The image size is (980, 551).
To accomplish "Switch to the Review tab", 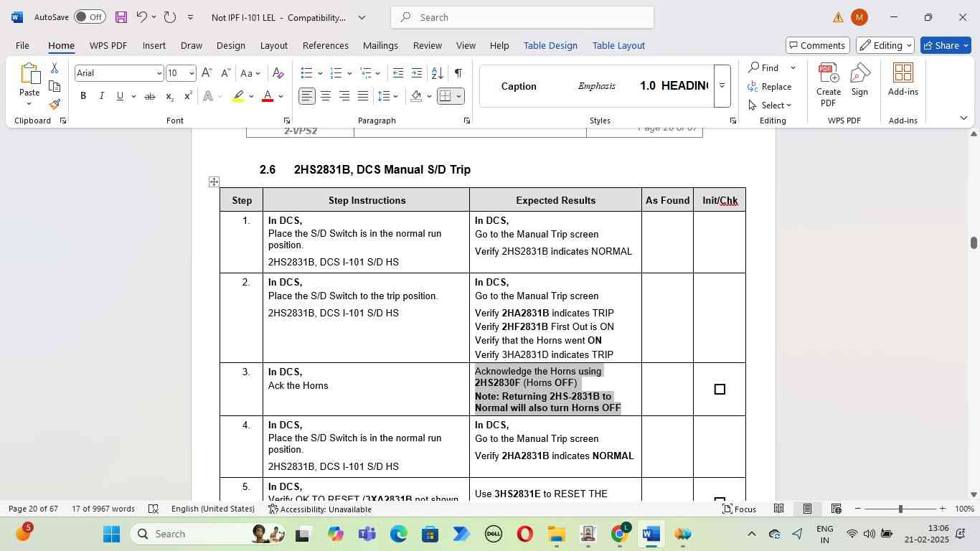I will [x=427, y=45].
